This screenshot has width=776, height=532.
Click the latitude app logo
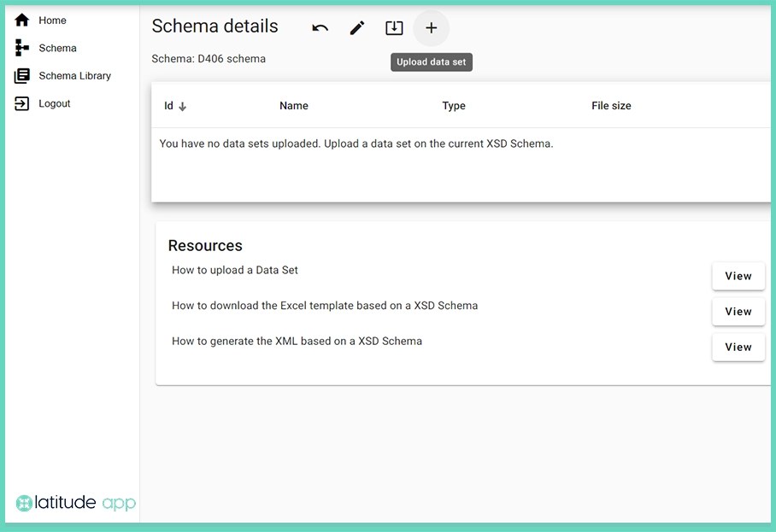tap(75, 503)
